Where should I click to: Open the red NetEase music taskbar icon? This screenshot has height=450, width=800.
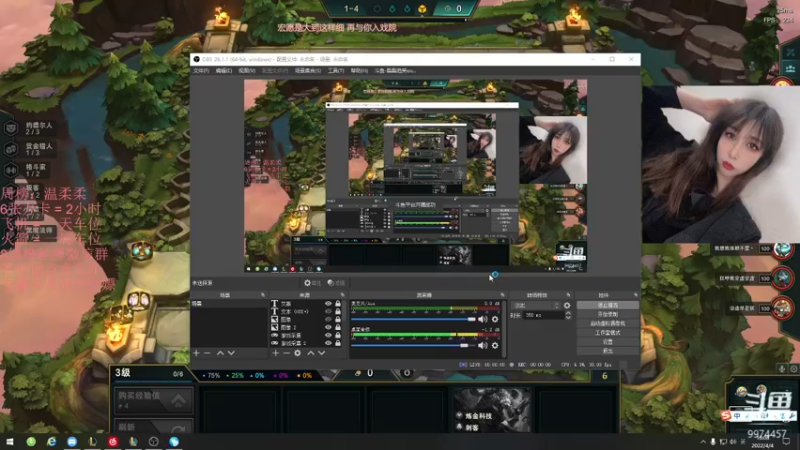[x=113, y=441]
